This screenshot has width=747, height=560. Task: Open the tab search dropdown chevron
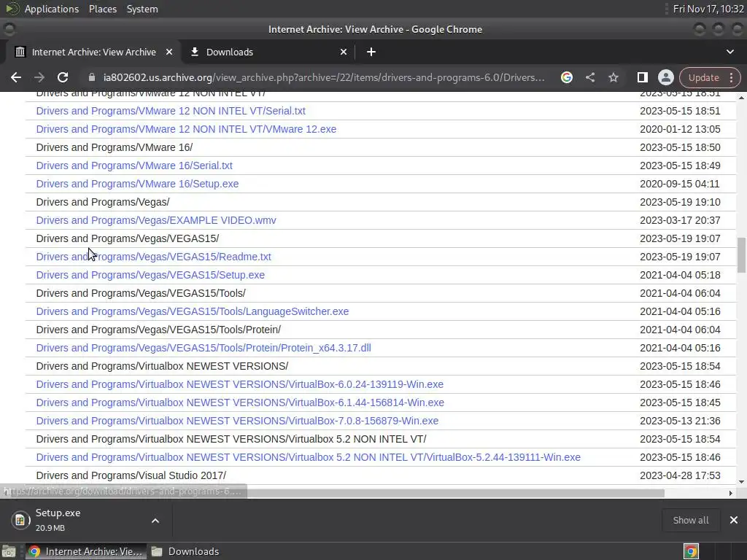click(x=729, y=52)
